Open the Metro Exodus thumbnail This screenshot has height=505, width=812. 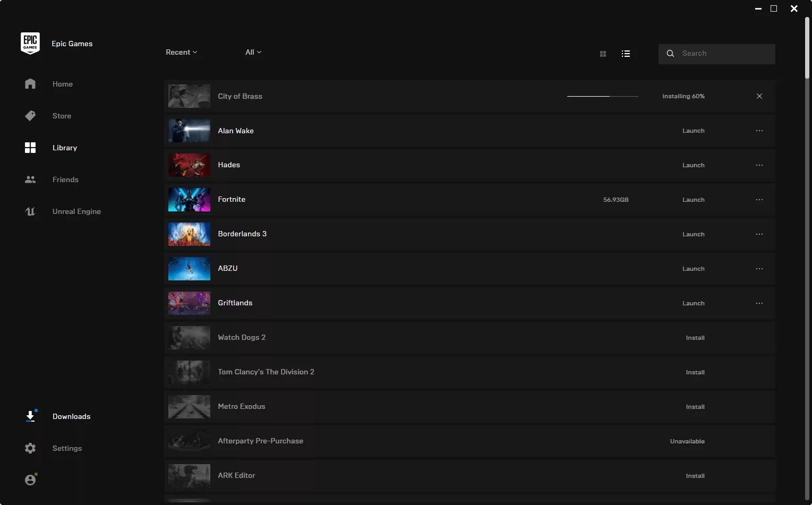[189, 407]
